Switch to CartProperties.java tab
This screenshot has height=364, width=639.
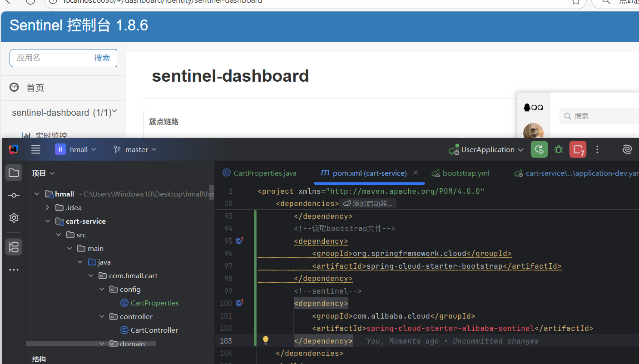[x=260, y=173]
